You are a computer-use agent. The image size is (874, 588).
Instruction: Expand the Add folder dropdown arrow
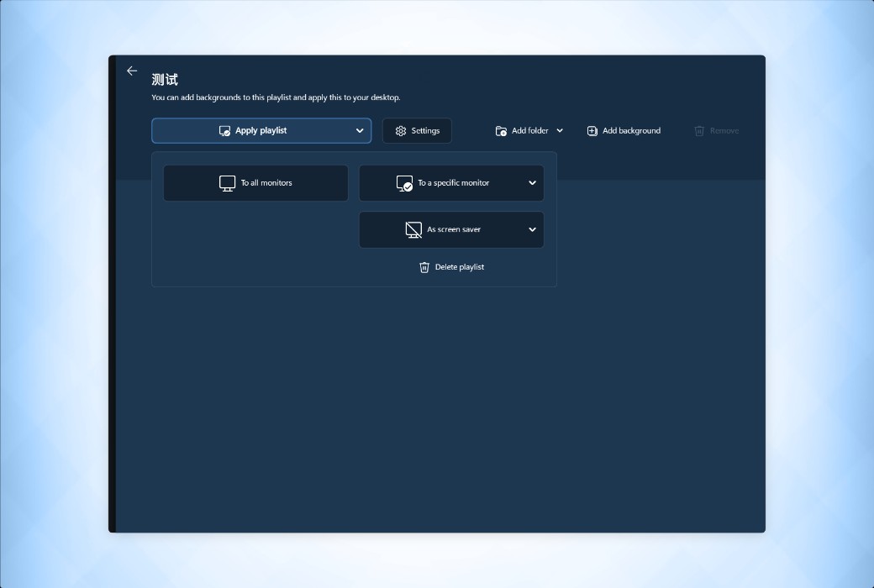coord(560,130)
